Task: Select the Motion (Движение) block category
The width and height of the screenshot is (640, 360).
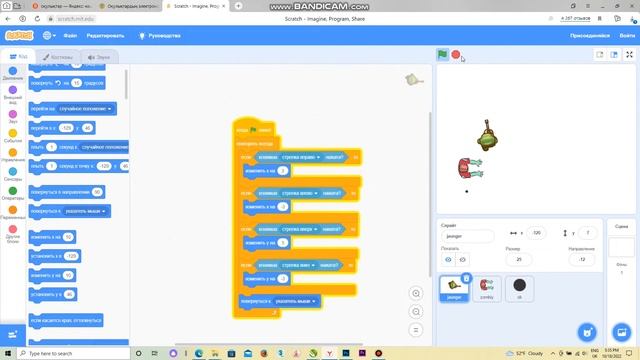Action: click(x=13, y=73)
